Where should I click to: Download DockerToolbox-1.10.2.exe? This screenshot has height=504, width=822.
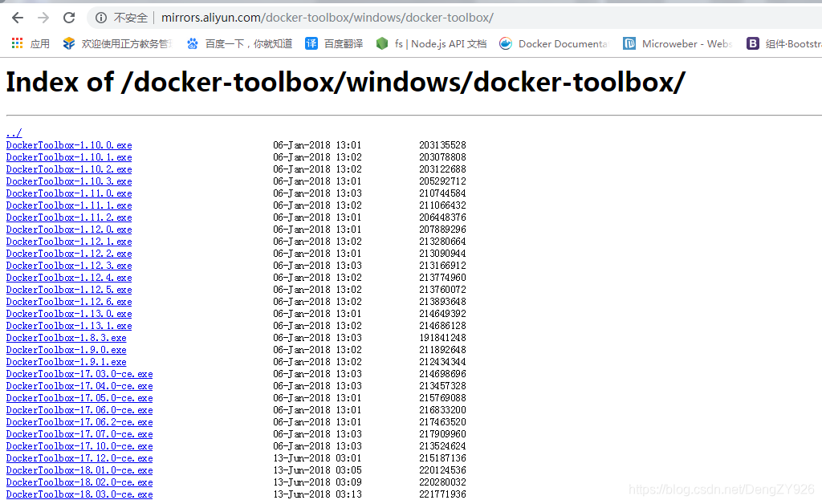click(x=69, y=169)
